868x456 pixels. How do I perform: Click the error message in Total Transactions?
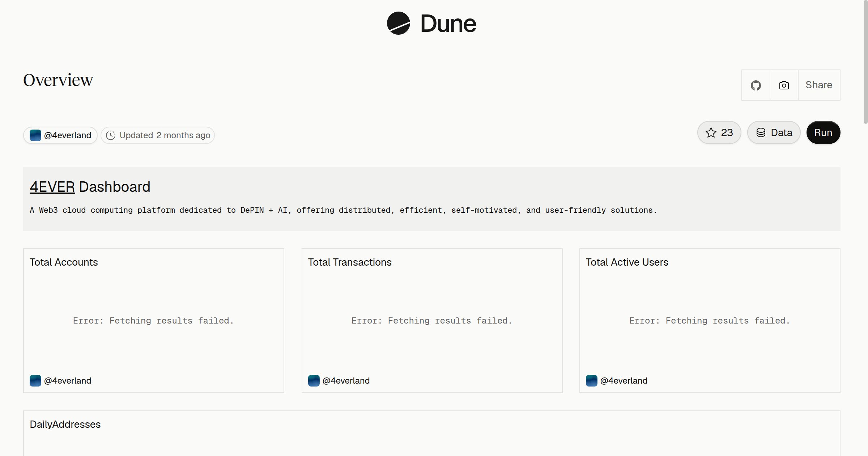click(x=432, y=321)
